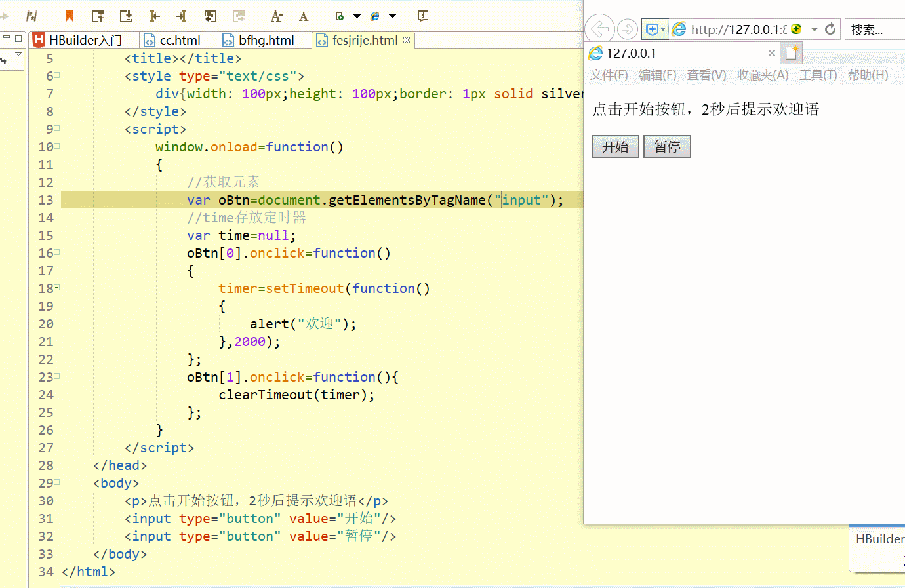Image resolution: width=905 pixels, height=588 pixels.
Task: Click the HBuilder notification popup
Action: pos(877,547)
